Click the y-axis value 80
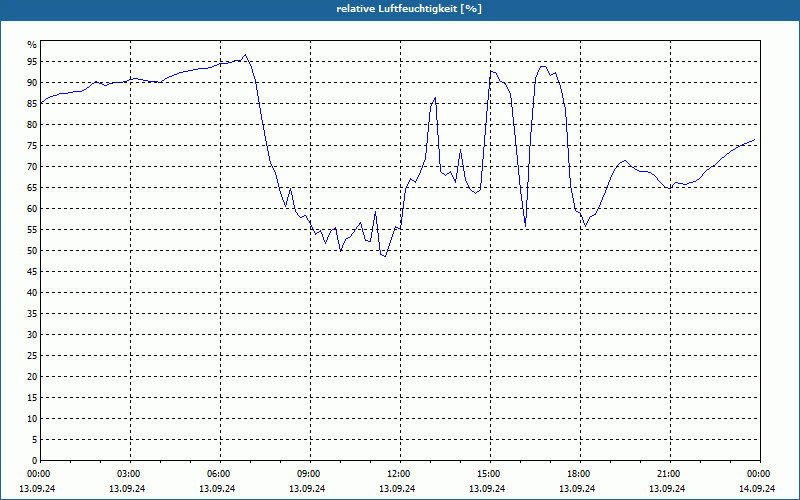 coord(32,124)
